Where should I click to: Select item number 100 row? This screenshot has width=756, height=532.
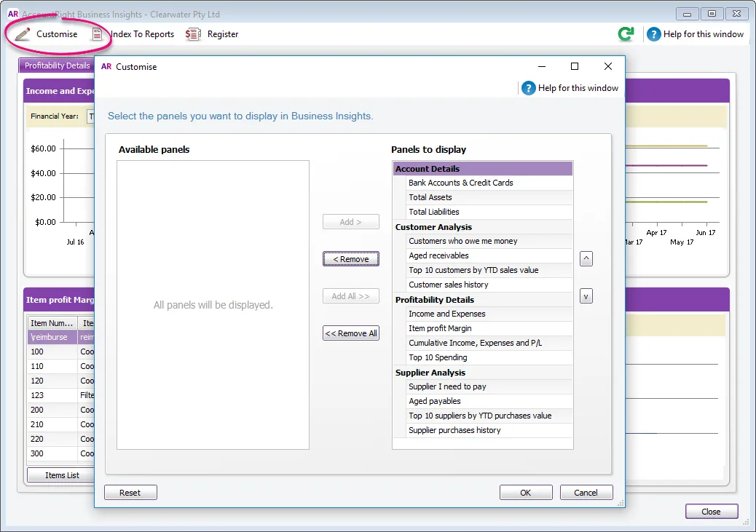(x=61, y=352)
